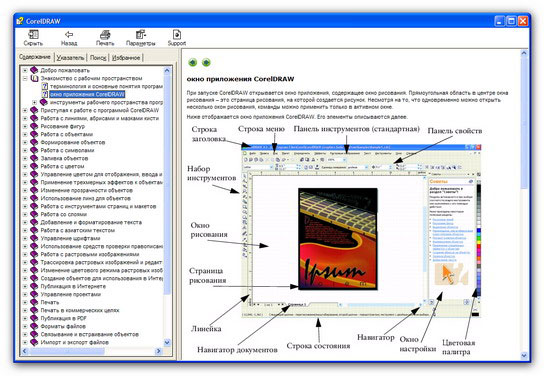Open topic 'терминология и основные понятия'
The image size is (544, 376).
coord(106,86)
